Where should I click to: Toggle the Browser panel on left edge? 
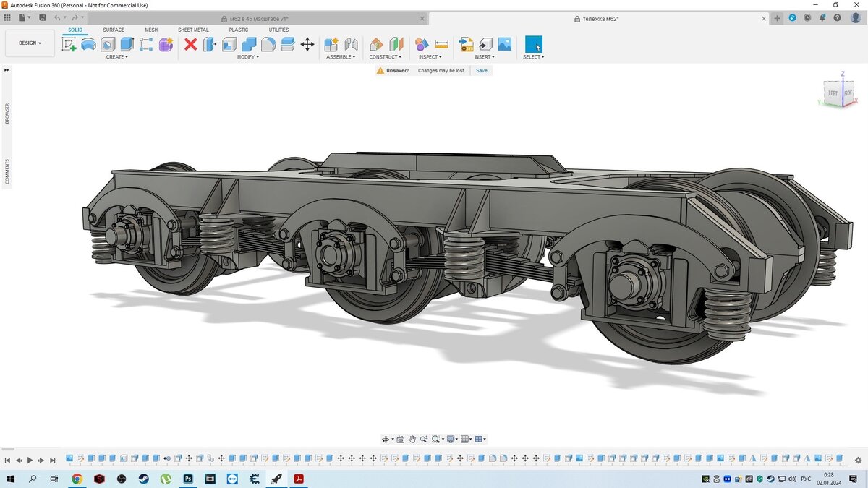pos(7,114)
